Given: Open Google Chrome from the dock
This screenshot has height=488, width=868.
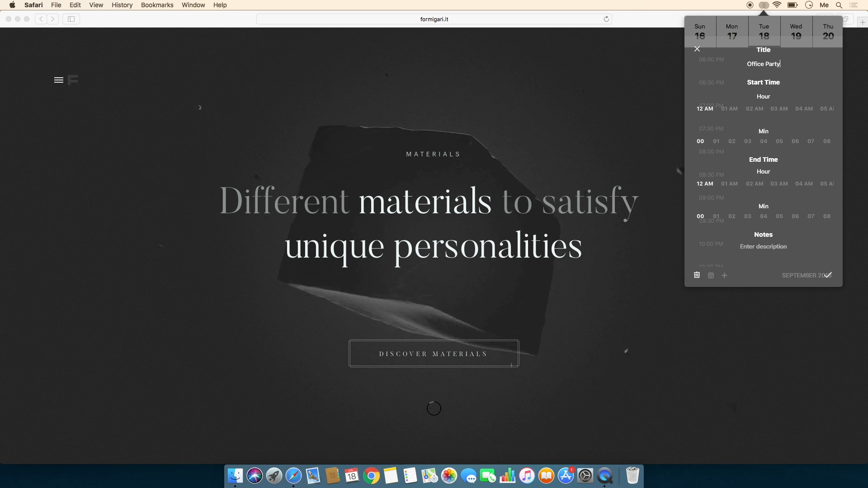Looking at the screenshot, I should (x=371, y=476).
